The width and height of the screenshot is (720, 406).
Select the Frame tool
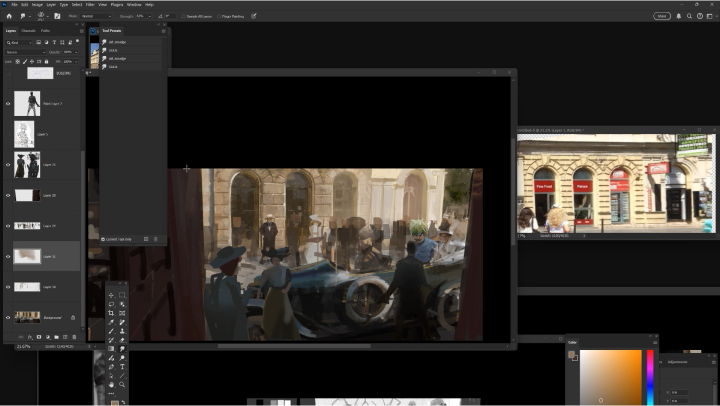tap(122, 313)
